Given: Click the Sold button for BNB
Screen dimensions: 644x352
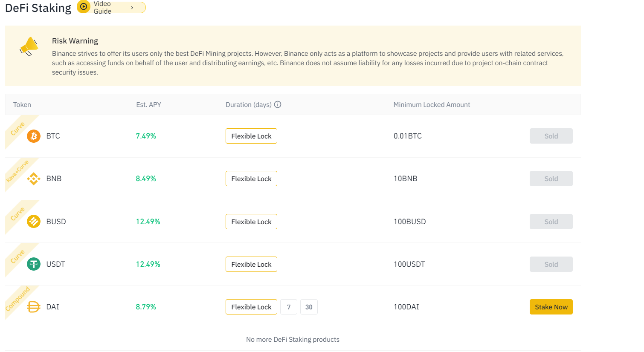Looking at the screenshot, I should tap(551, 179).
